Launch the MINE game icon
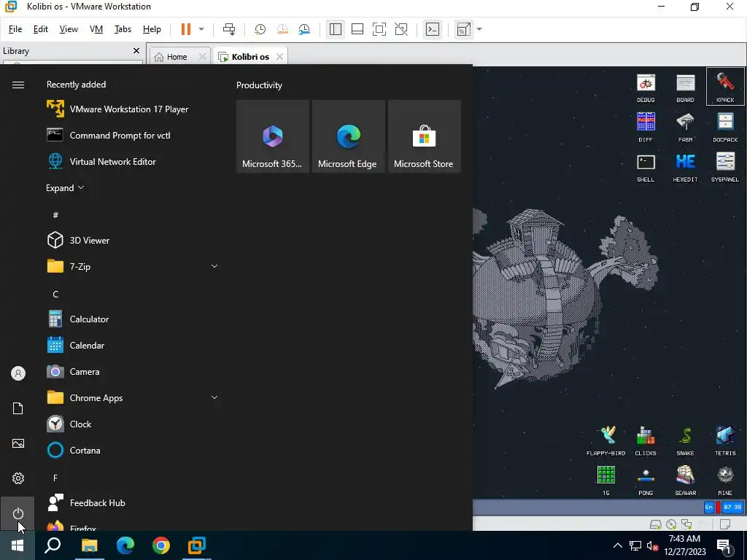 [x=725, y=481]
